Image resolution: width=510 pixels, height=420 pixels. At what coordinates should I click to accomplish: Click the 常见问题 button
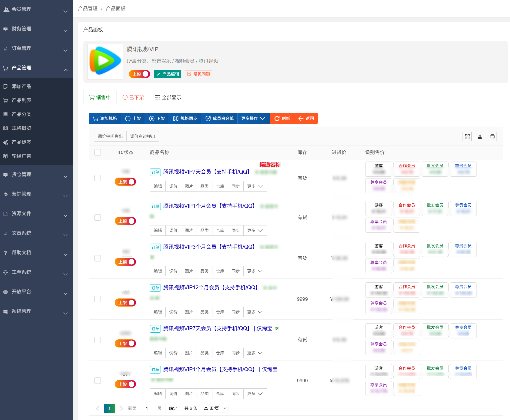(198, 74)
